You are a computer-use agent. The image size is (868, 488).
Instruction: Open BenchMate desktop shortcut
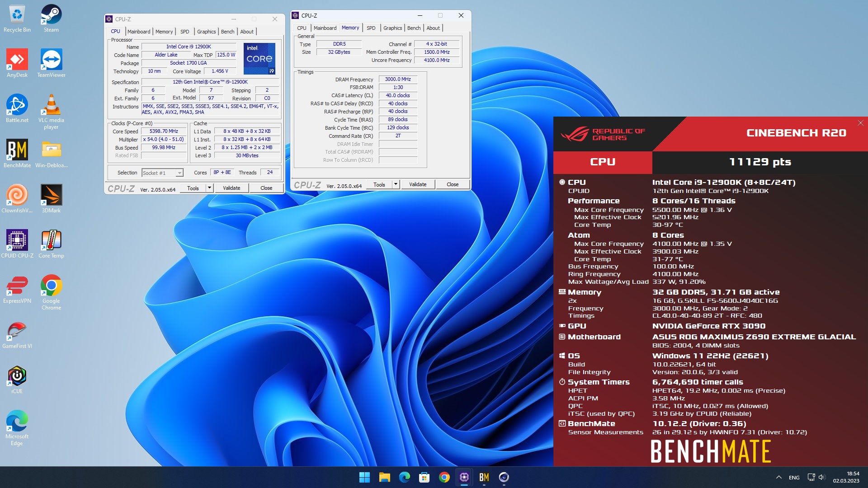pyautogui.click(x=17, y=154)
